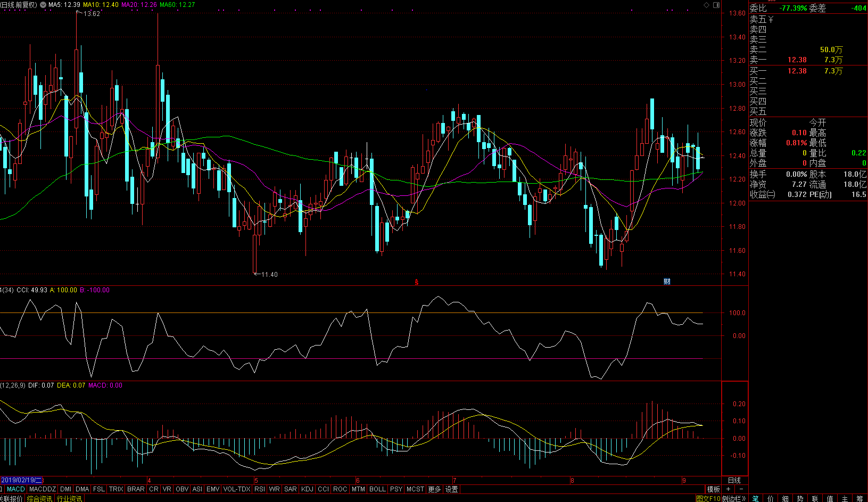The height and width of the screenshot is (502, 868).
Task: Click the 13.62 high price annotation
Action: [x=92, y=14]
